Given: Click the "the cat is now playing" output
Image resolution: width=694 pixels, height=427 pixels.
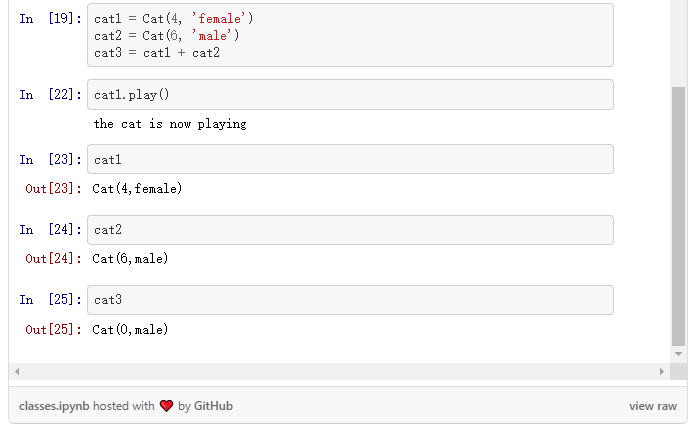Looking at the screenshot, I should tap(170, 124).
